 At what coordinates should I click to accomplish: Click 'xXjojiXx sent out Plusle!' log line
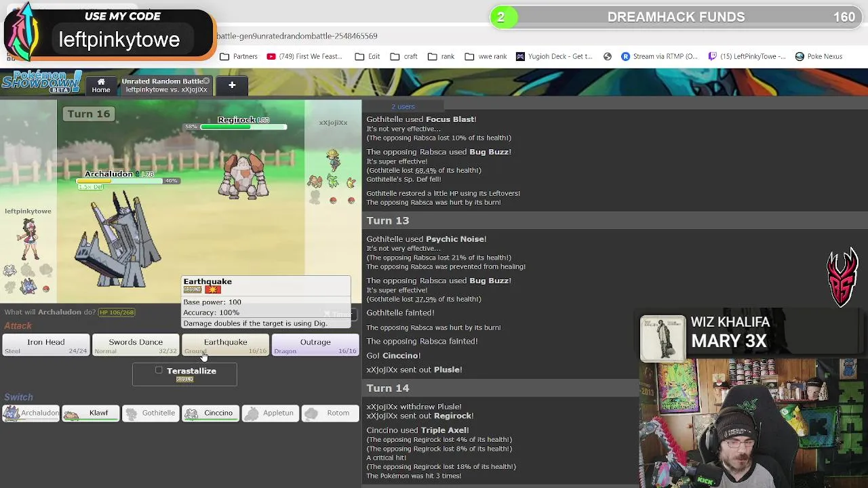(414, 369)
